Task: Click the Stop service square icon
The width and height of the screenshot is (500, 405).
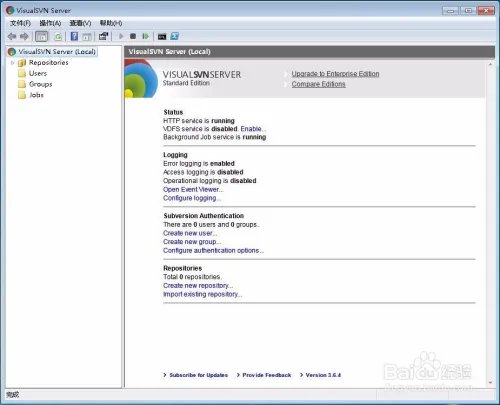Action: coord(133,36)
